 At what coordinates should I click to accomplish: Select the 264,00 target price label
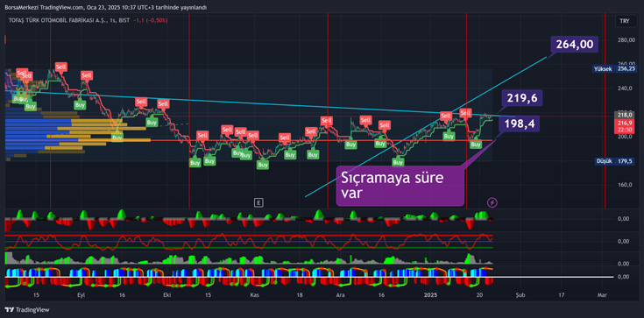coord(574,44)
